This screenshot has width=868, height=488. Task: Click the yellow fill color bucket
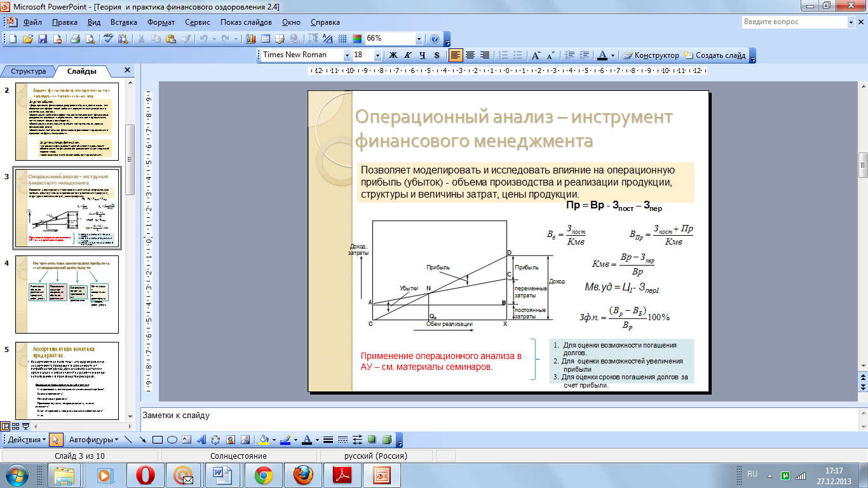264,440
